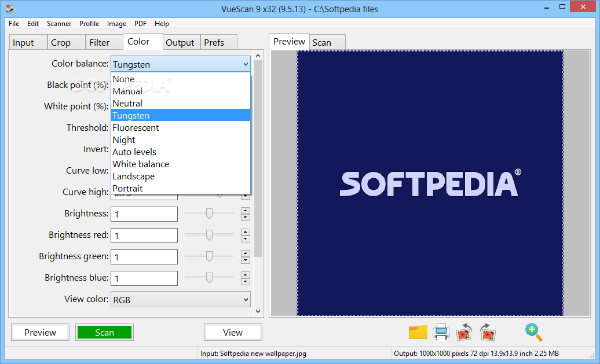Adjust the Brightness slider
Viewport: 600px width, 364px height.
[209, 214]
